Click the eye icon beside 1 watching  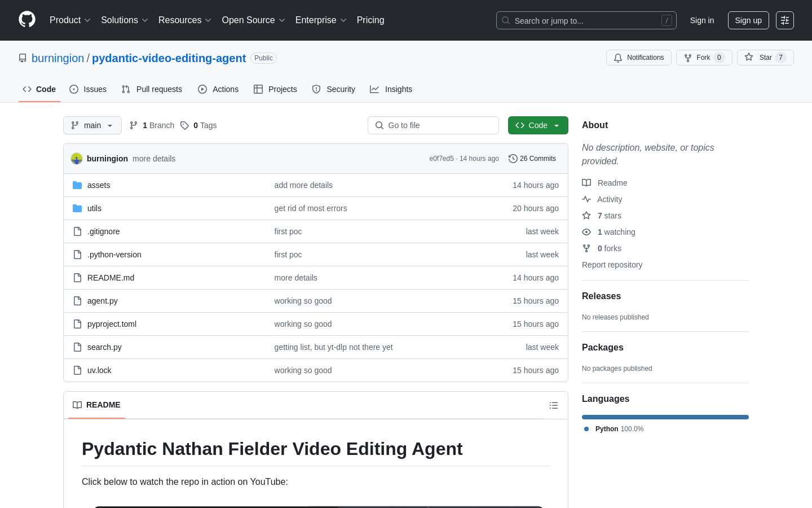586,232
